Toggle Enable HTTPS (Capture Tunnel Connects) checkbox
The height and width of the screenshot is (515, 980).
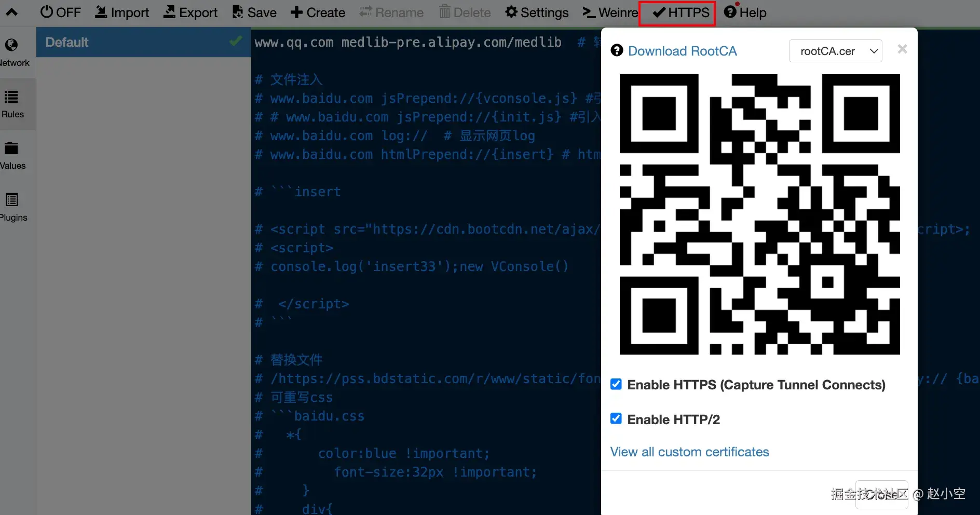coord(616,384)
